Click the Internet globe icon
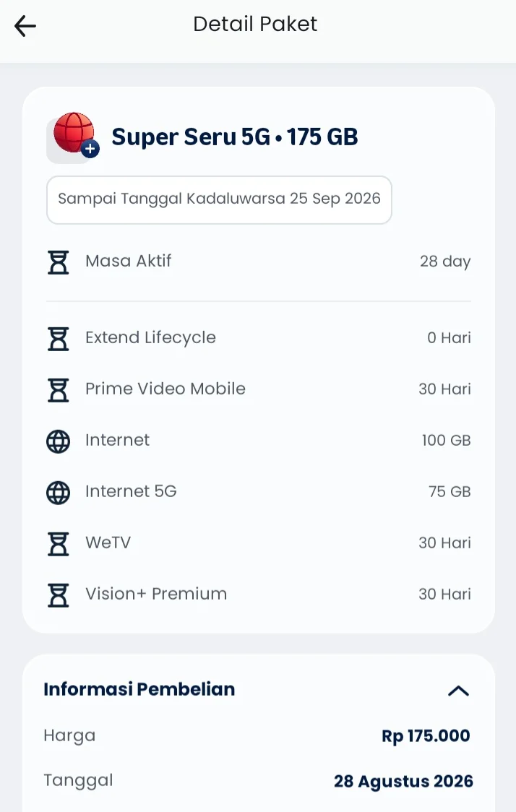Viewport: 516px width, 812px height. tap(58, 441)
